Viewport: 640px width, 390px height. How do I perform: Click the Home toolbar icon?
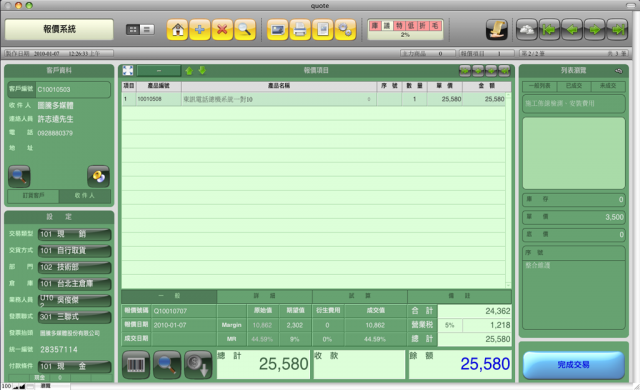coord(177,30)
